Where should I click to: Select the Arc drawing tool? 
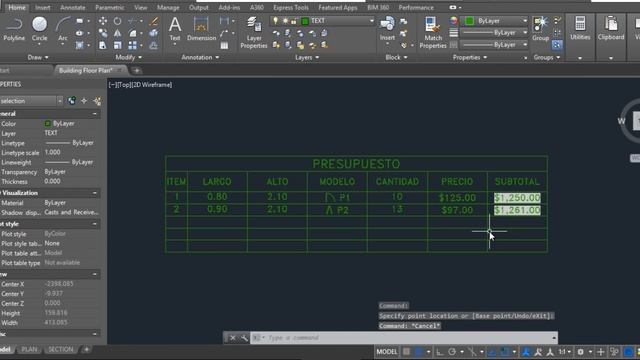(63, 29)
